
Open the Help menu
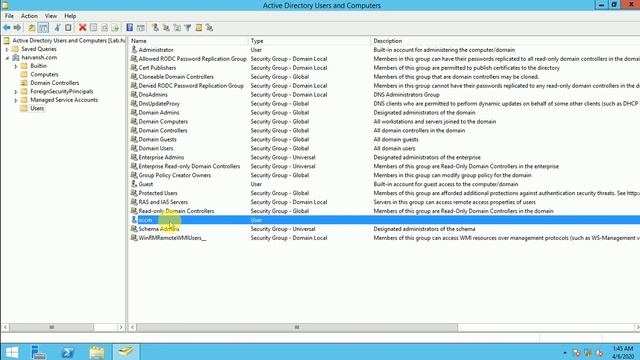(70, 16)
